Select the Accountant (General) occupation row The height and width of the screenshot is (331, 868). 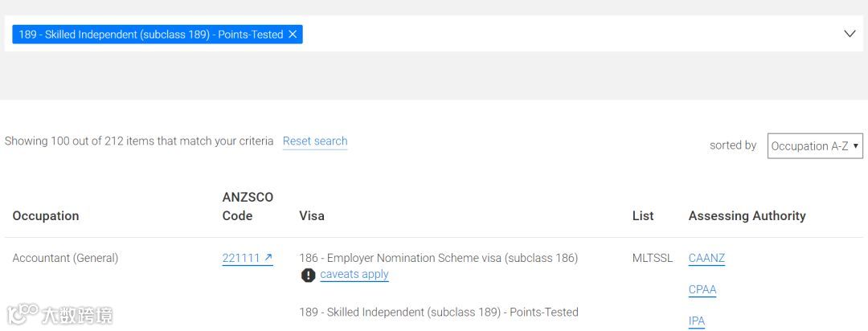(65, 258)
